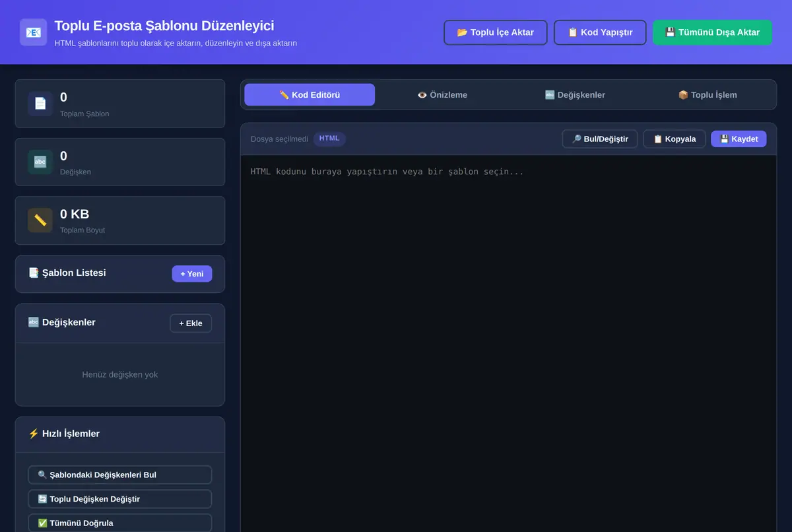
Task: Click the Hızlı İşlemler lightning icon
Action: tap(34, 434)
